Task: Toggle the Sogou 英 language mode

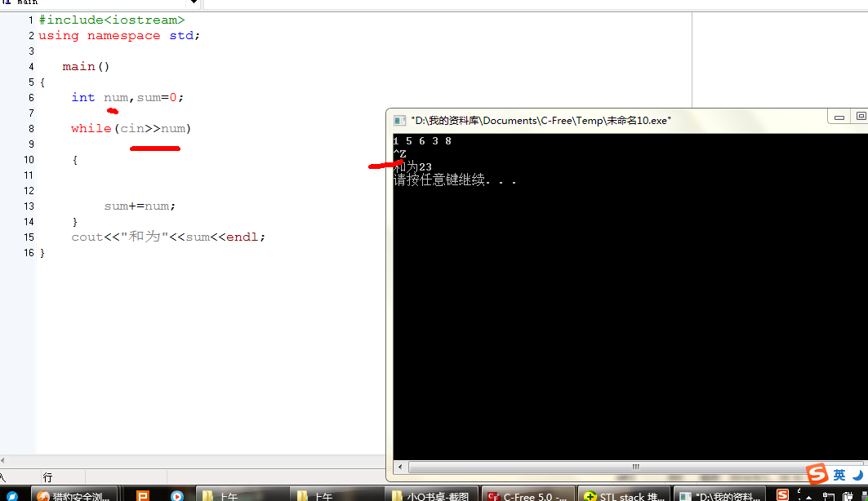Action: point(839,475)
